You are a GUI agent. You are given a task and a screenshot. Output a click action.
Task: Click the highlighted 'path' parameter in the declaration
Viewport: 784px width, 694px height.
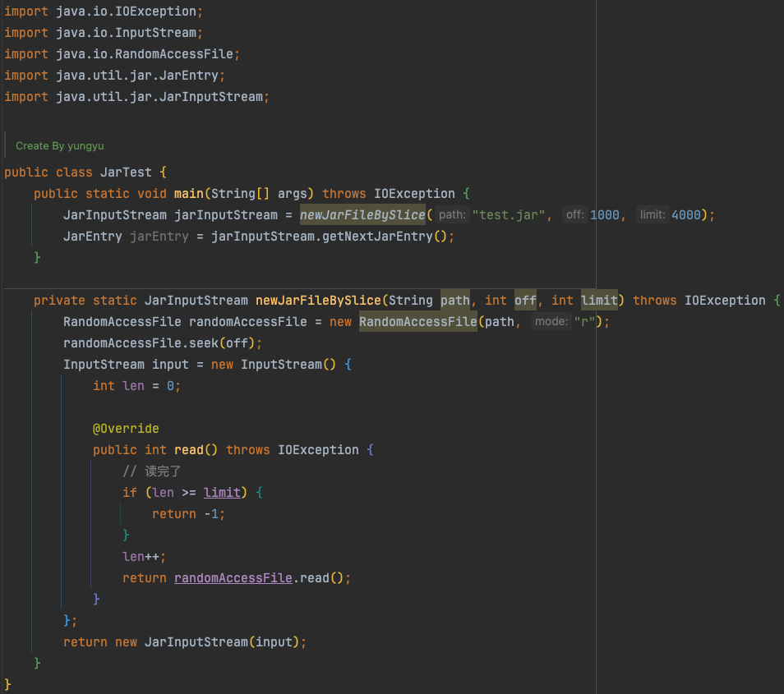click(455, 301)
